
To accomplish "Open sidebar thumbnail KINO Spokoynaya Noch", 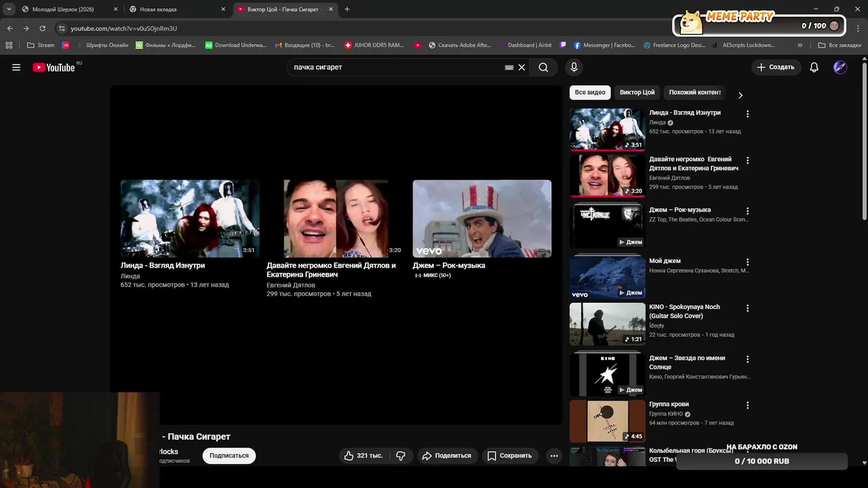I will point(608,324).
